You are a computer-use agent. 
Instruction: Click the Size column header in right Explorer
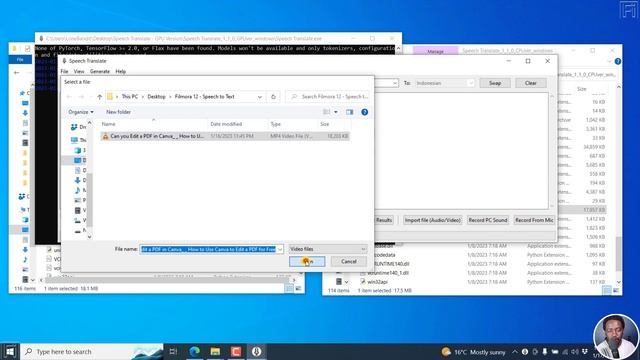pyautogui.click(x=582, y=89)
